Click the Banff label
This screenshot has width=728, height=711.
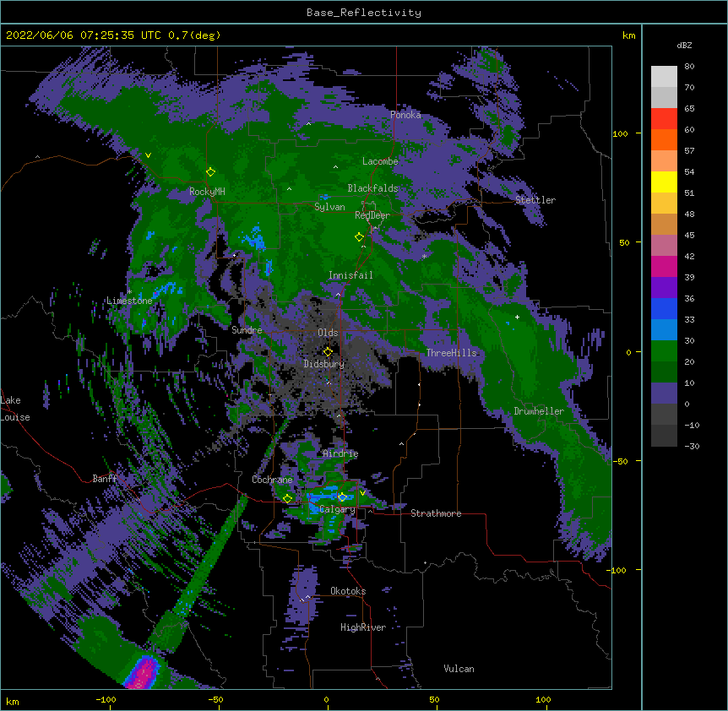point(105,479)
